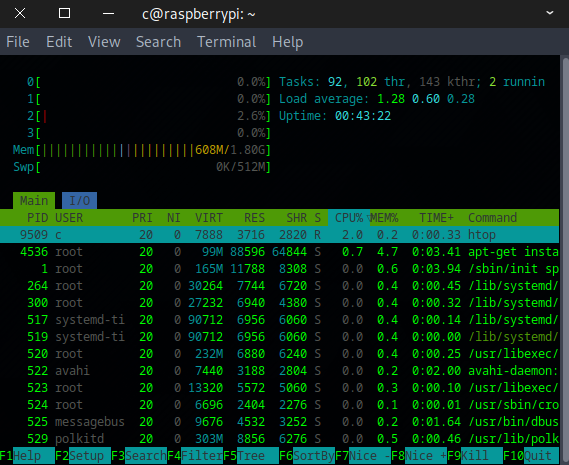Sort by the TIME+ column header
569x465 pixels.
(436, 217)
